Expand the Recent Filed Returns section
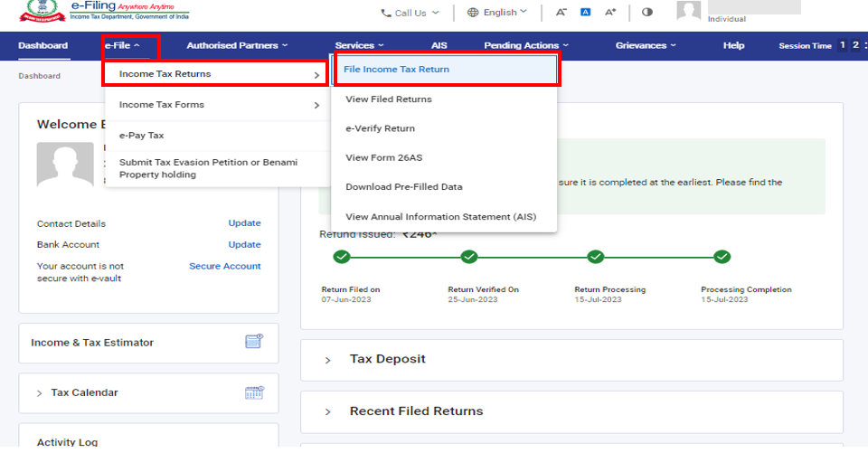The width and height of the screenshot is (868, 453). 416,411
